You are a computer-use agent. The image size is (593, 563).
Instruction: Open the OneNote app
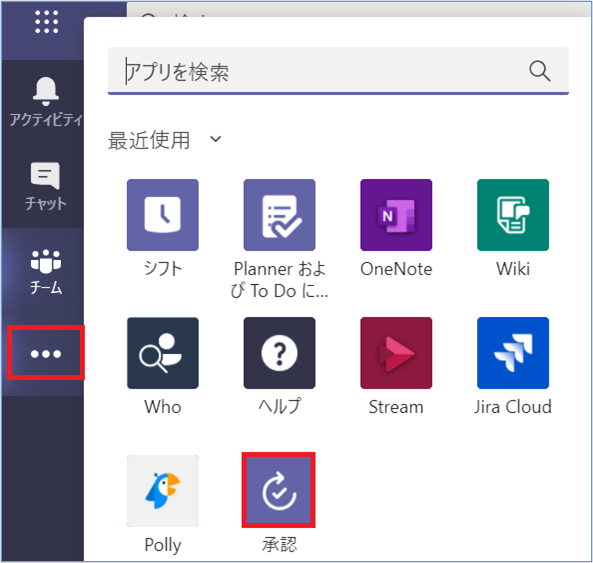(x=396, y=215)
